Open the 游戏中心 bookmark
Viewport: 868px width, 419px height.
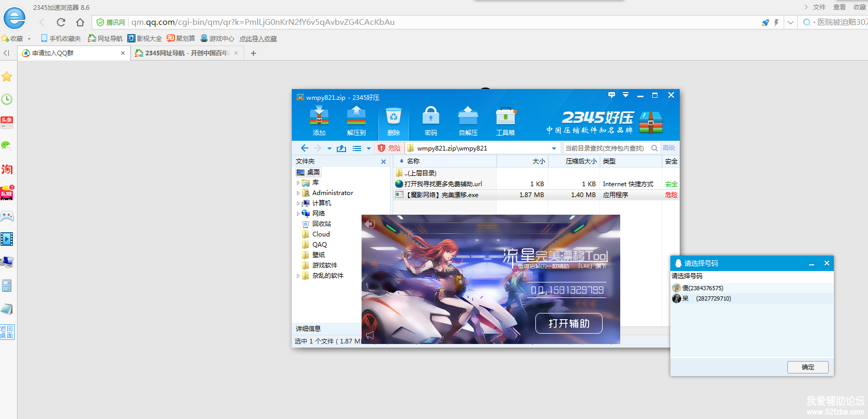[x=217, y=39]
